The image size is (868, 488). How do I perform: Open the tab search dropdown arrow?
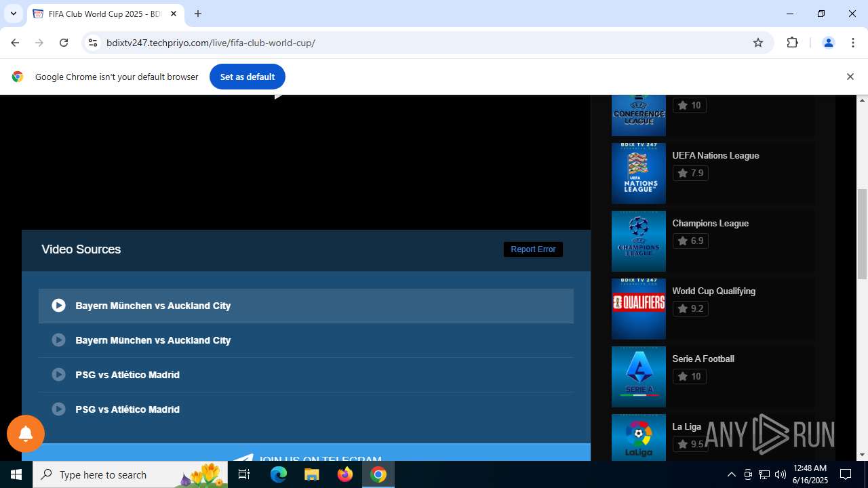[14, 14]
